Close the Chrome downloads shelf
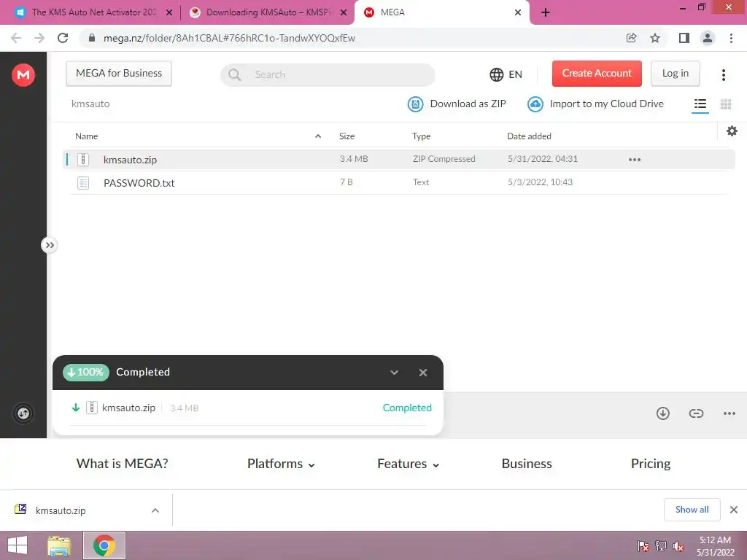 [x=733, y=510]
